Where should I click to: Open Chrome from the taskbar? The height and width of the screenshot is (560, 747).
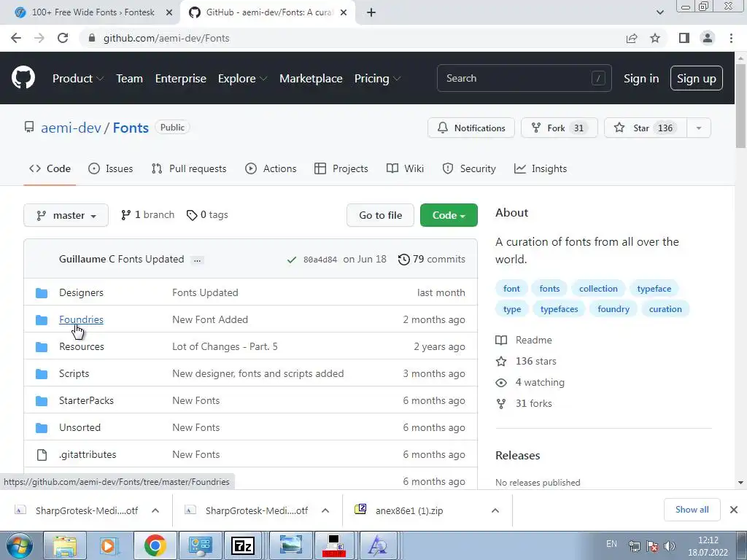pos(155,545)
